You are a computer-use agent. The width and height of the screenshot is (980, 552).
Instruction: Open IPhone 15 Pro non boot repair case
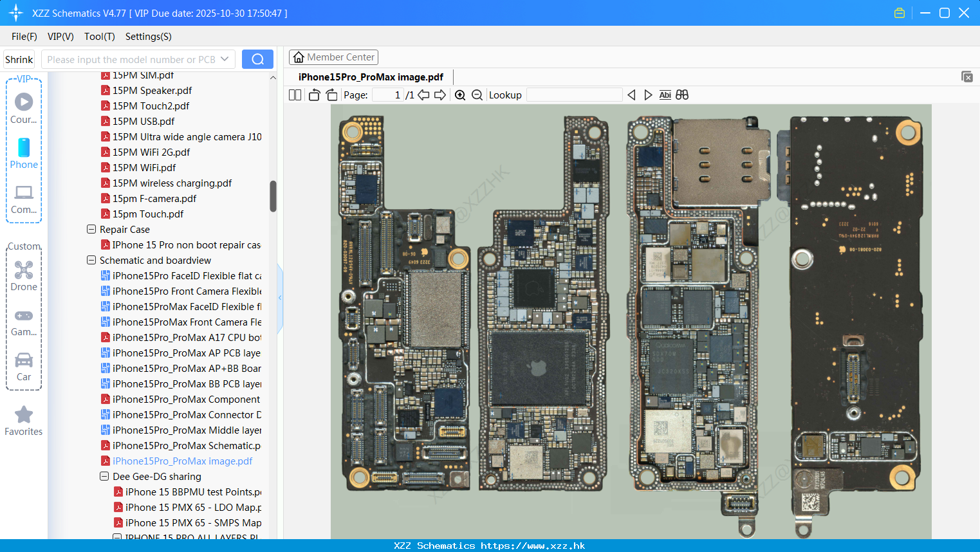186,244
